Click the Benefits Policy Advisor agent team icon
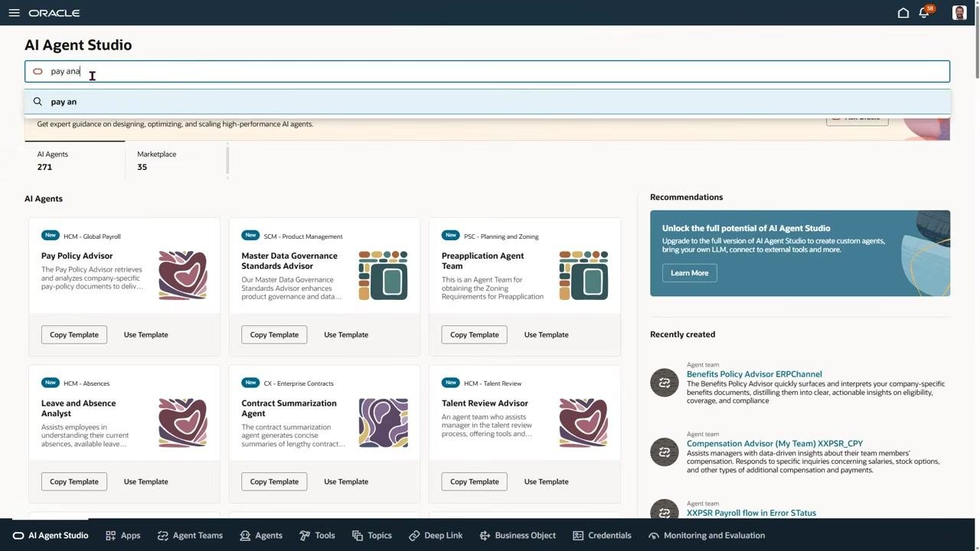 click(665, 383)
